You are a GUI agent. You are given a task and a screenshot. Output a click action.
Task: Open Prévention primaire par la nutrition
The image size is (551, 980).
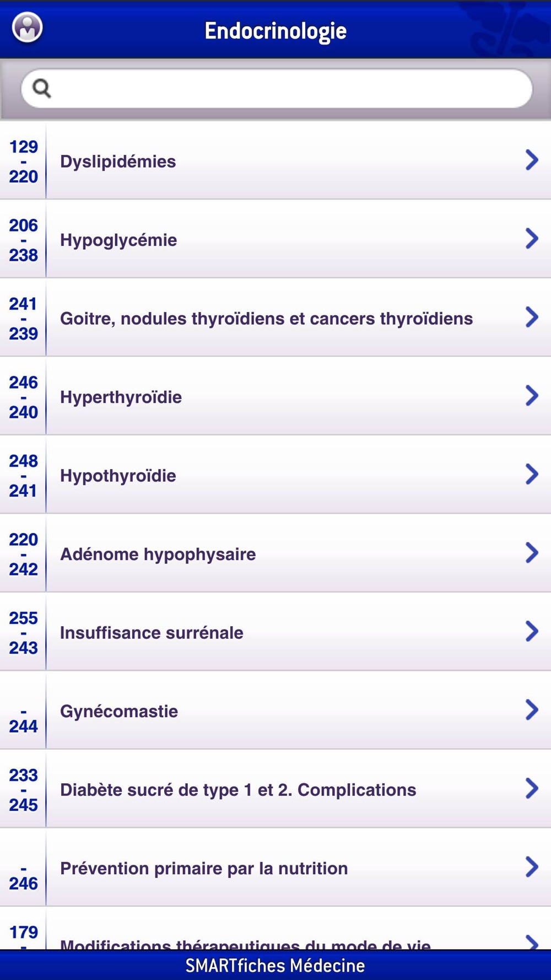click(275, 868)
